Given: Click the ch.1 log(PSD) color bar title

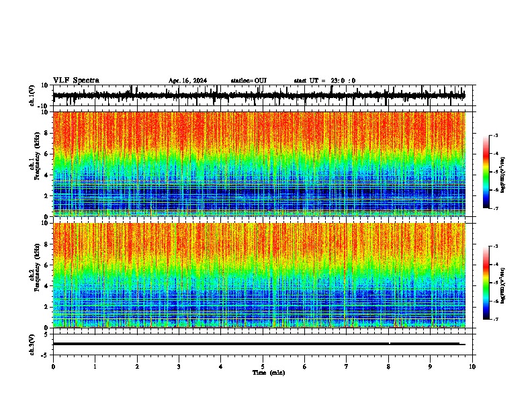Looking at the screenshot, I should (x=503, y=175).
